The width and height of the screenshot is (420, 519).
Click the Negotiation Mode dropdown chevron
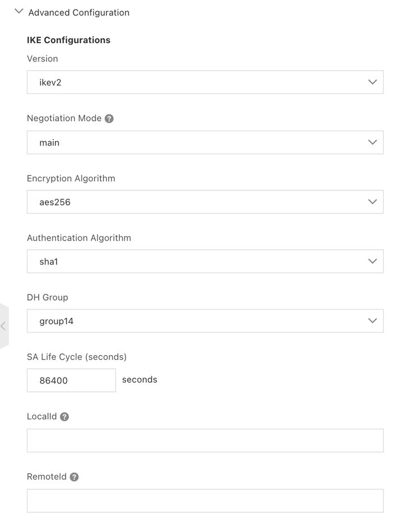[x=372, y=142]
